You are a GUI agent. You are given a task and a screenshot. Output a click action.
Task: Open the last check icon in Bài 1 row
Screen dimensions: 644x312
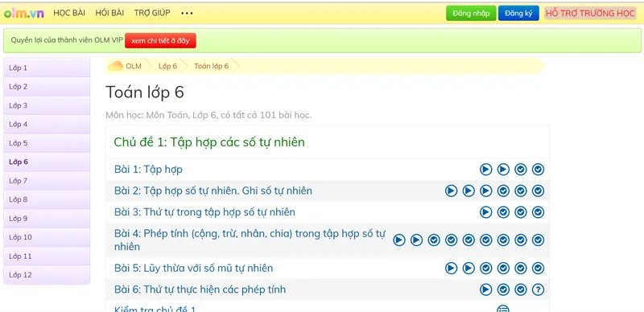[538, 169]
